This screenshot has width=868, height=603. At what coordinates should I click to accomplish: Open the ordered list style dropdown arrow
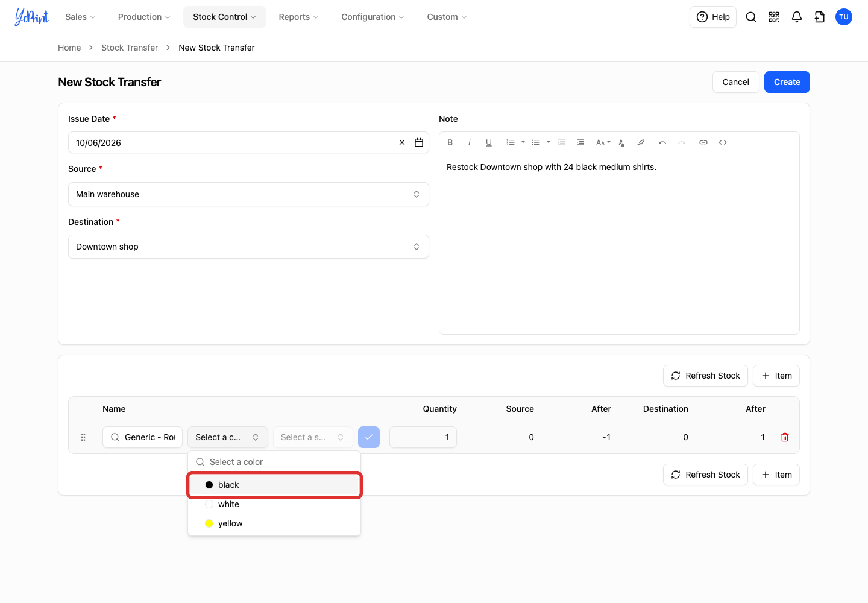(x=523, y=142)
